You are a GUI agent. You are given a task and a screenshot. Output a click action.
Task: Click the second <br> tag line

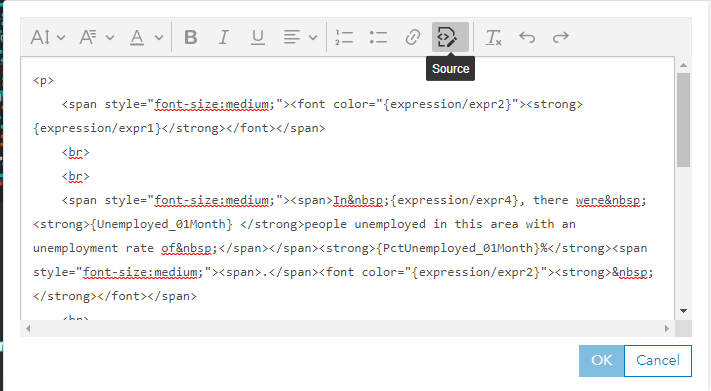[76, 176]
